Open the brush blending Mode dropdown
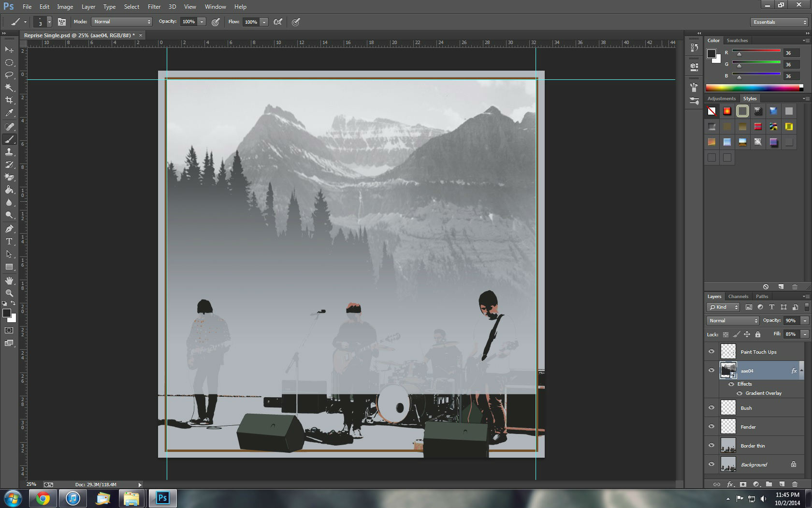812x508 pixels. (x=122, y=22)
